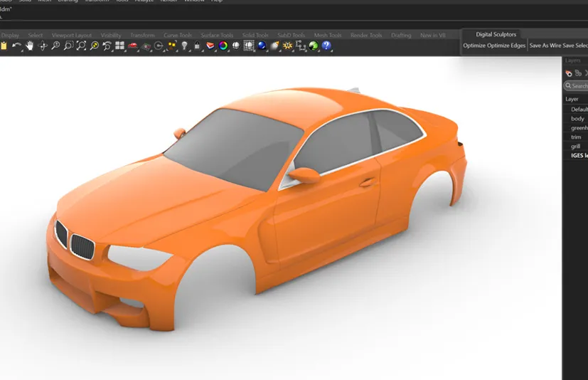Click the padlock Lock Objects icon
The height and width of the screenshot is (380, 588).
[x=197, y=46]
